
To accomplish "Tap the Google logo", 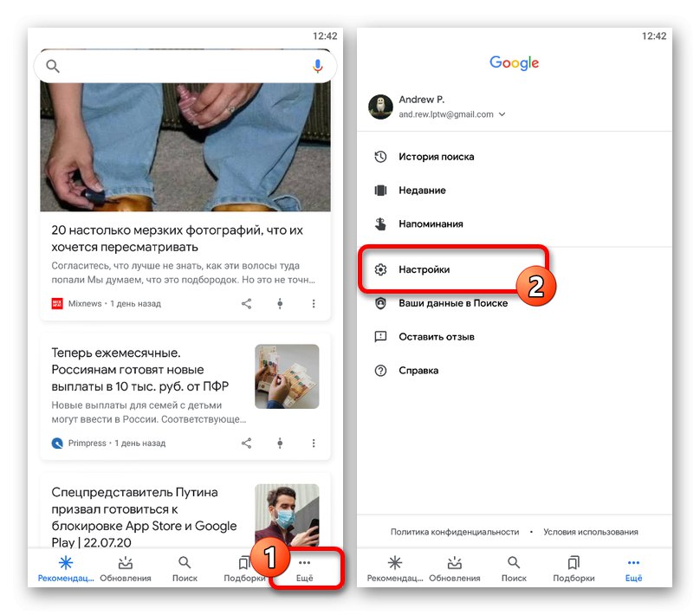I will (515, 63).
